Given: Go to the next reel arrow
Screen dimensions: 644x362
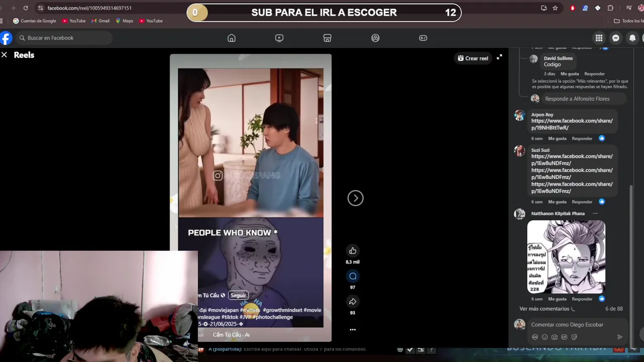Looking at the screenshot, I should 355,198.
